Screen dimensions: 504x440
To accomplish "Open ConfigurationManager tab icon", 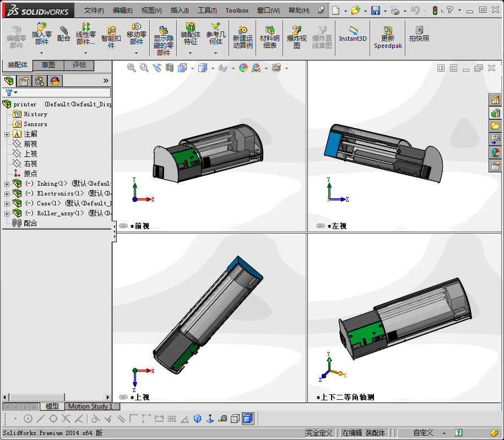I will click(40, 80).
